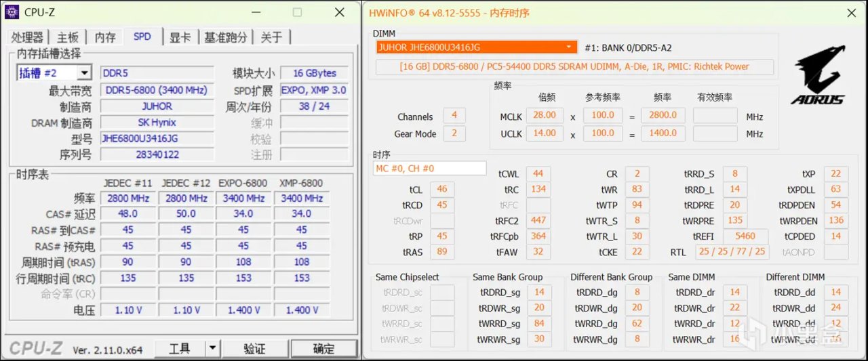This screenshot has height=361, width=868.
Task: Click the 确定 button
Action: tap(323, 348)
